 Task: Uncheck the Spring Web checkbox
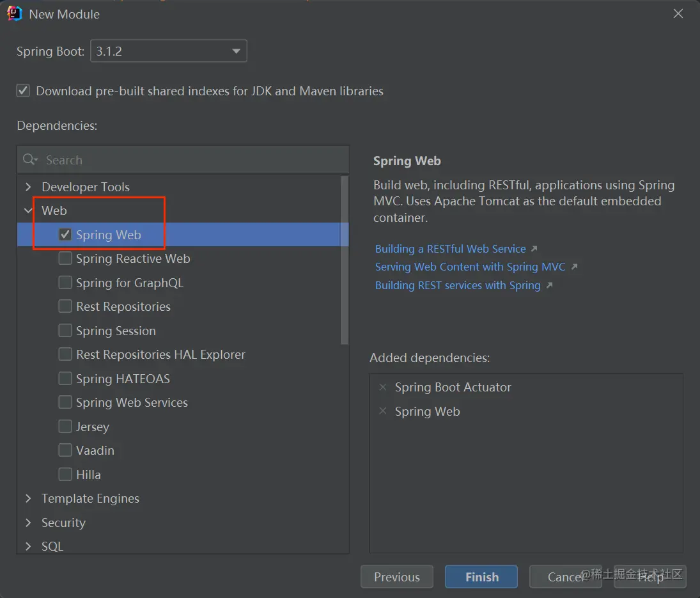point(65,235)
